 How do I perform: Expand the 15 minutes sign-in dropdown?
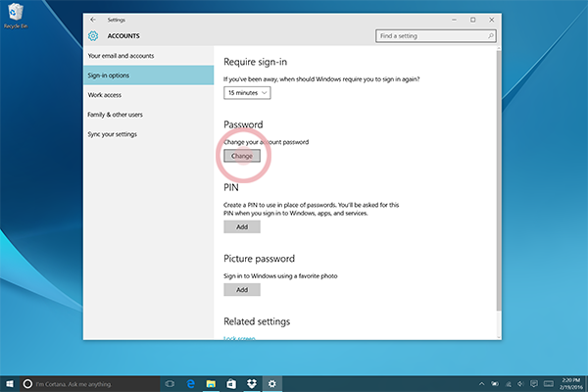point(247,93)
